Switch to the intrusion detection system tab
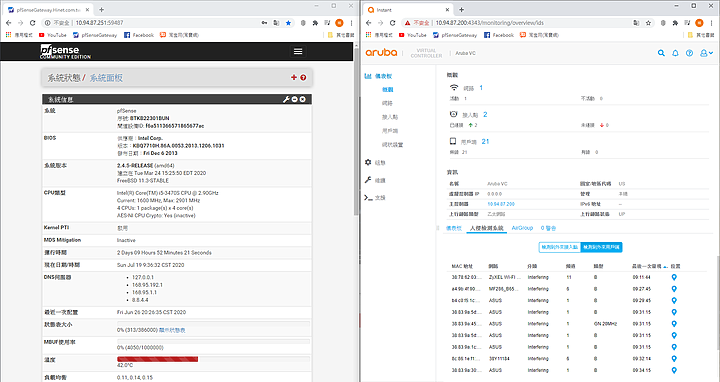Screen dimensions: 720x382 (x=487, y=228)
